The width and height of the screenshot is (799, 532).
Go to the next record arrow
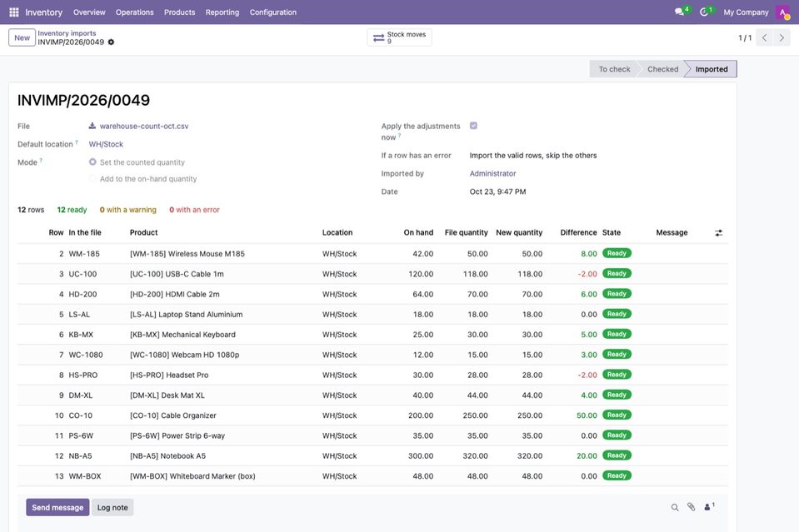click(x=782, y=37)
